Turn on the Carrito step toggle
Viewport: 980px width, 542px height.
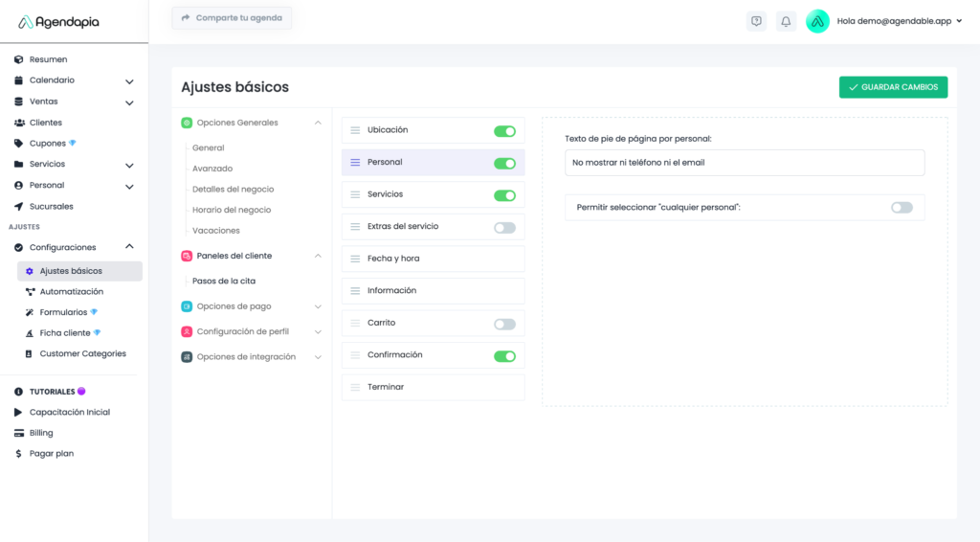pyautogui.click(x=504, y=324)
